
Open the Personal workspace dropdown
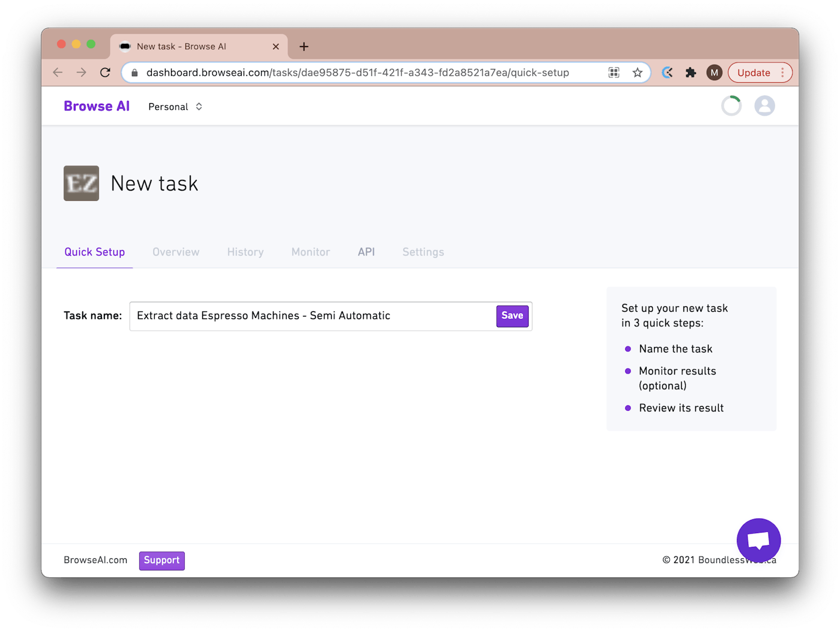coord(175,107)
